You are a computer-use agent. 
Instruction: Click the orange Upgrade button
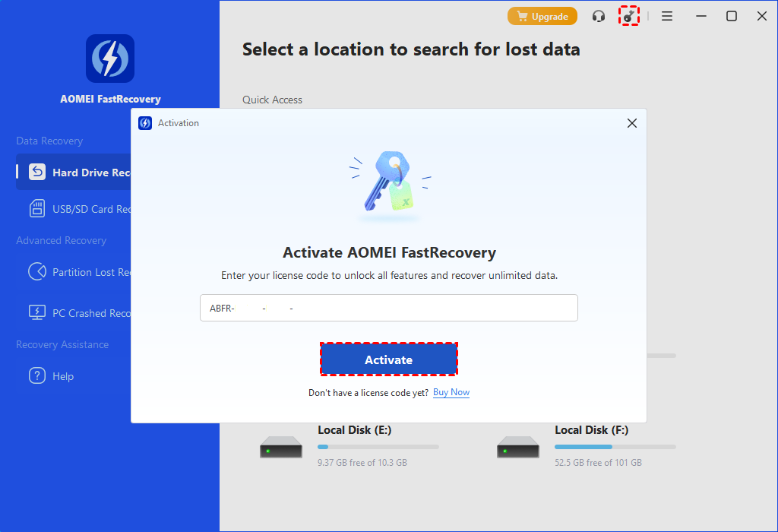coord(542,17)
